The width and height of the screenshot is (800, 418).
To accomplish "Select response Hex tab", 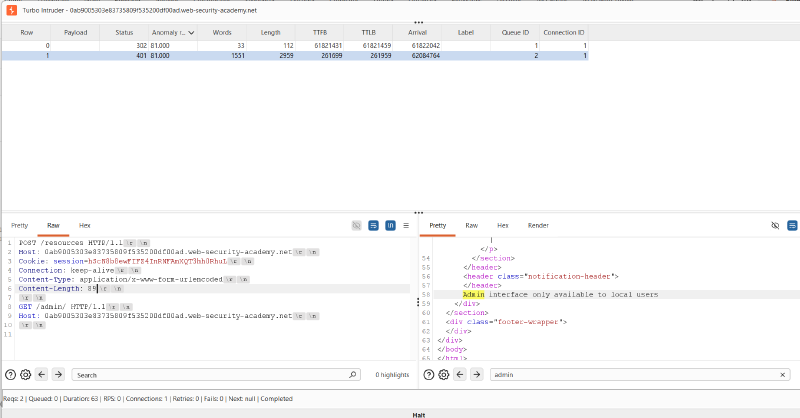I will (503, 225).
